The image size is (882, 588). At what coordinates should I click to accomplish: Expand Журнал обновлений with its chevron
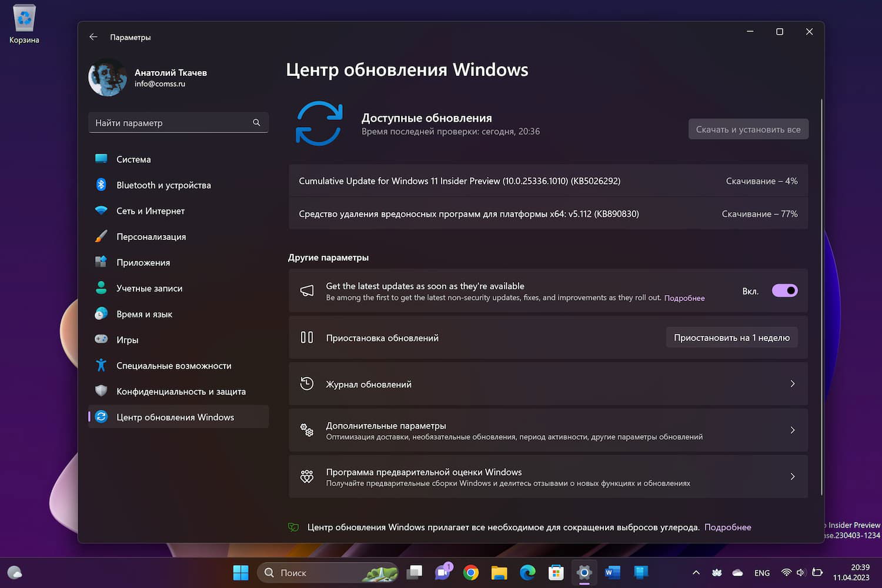(793, 384)
